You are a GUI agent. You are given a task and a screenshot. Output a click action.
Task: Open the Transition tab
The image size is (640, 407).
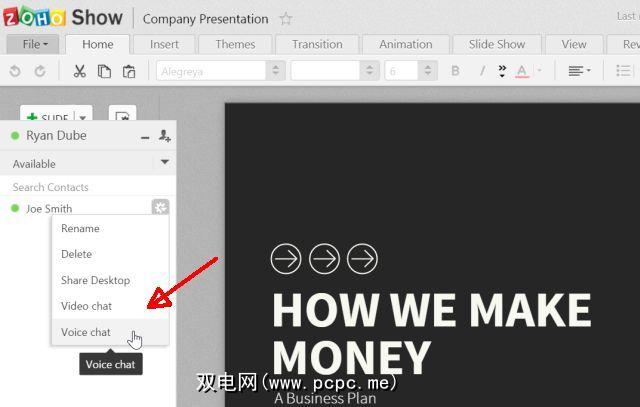317,44
